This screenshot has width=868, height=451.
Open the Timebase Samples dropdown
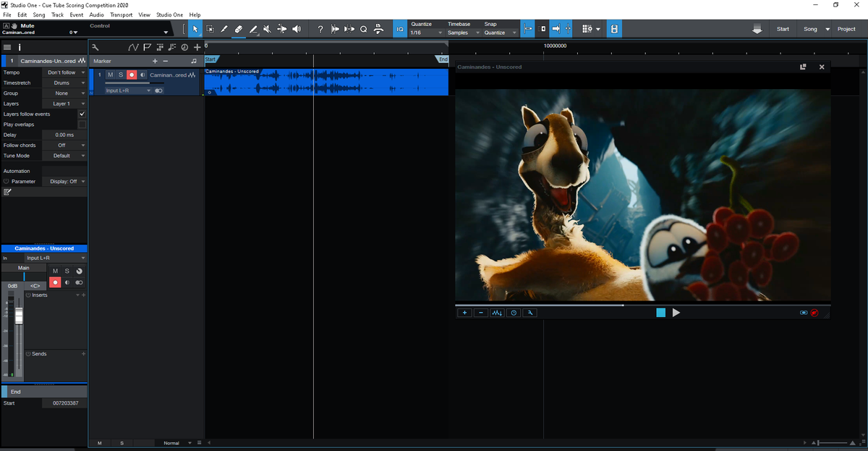click(463, 33)
